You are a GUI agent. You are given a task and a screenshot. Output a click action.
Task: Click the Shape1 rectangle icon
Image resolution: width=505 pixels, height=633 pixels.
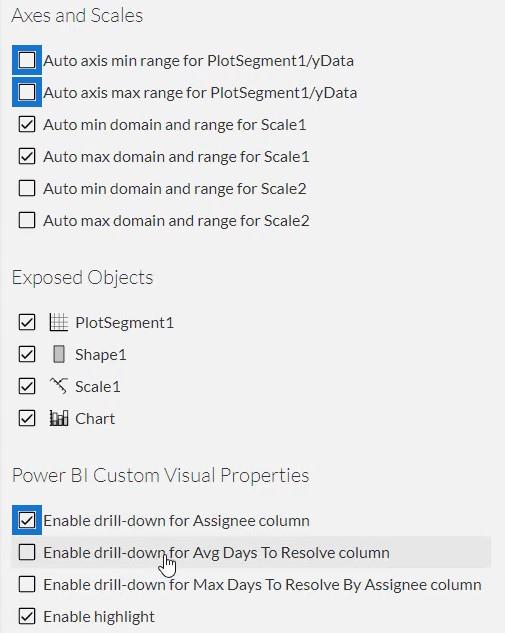(59, 354)
